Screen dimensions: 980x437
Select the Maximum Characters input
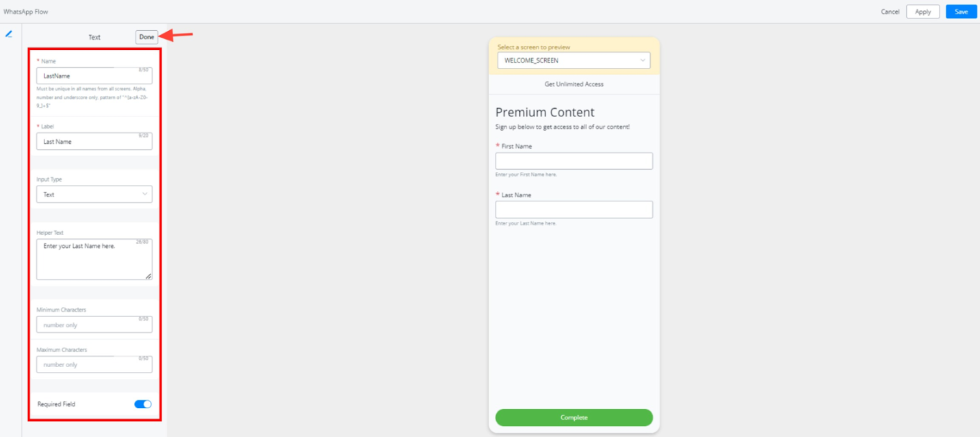click(x=94, y=364)
